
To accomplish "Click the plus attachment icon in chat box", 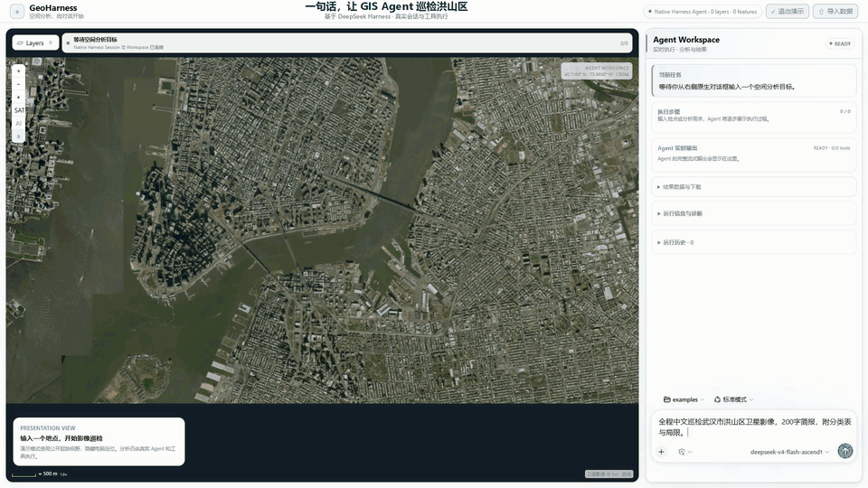I will click(x=661, y=452).
